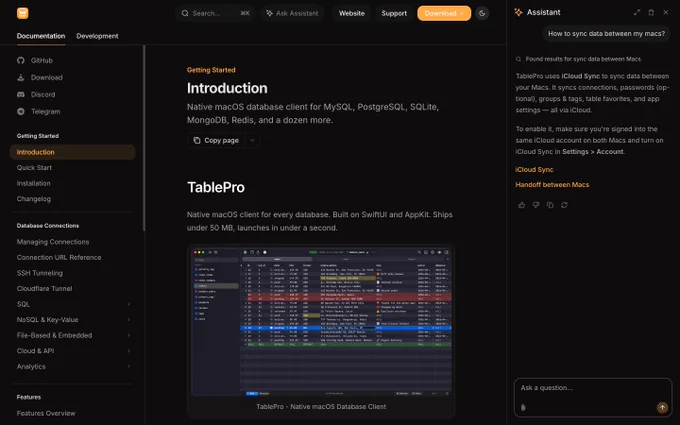
Task: Expand the SQL sidebar section
Action: 129,304
